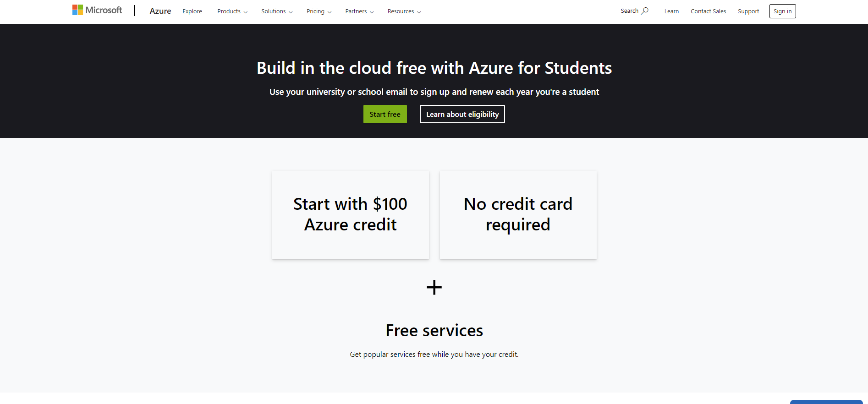
Task: Click the green Start free button
Action: pyautogui.click(x=385, y=114)
